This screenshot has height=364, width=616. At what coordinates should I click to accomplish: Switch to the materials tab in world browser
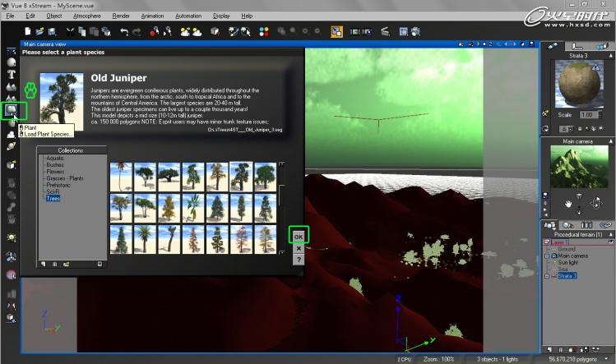(567, 225)
